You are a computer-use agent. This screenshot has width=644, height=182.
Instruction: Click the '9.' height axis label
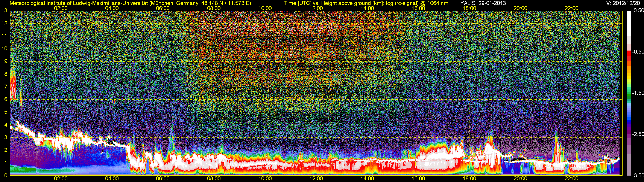click(6, 61)
